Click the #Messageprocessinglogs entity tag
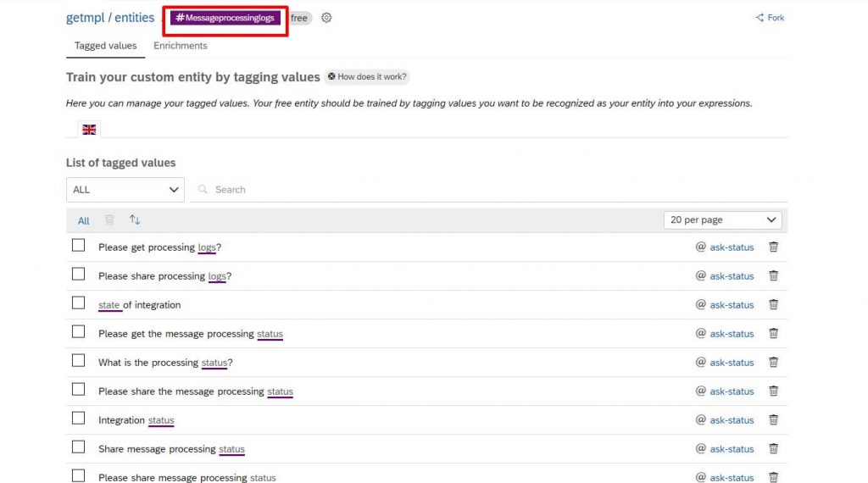Image resolution: width=868 pixels, height=483 pixels. 225,18
